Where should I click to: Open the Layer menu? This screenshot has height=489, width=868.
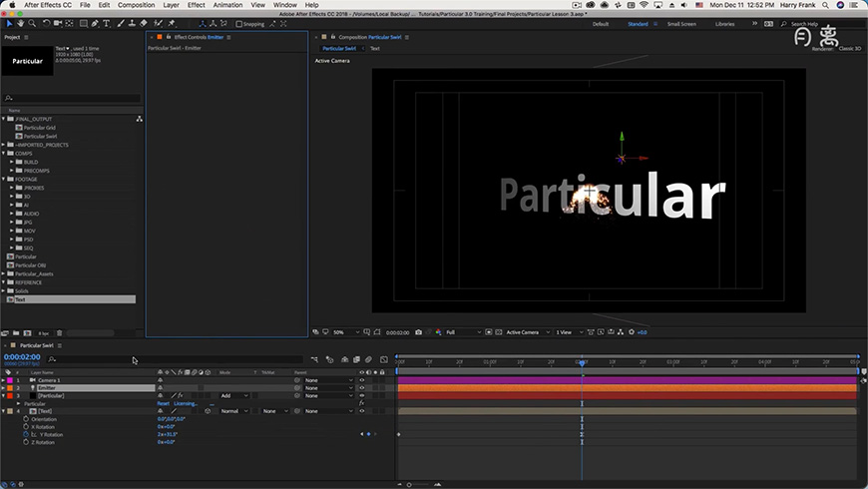click(171, 5)
